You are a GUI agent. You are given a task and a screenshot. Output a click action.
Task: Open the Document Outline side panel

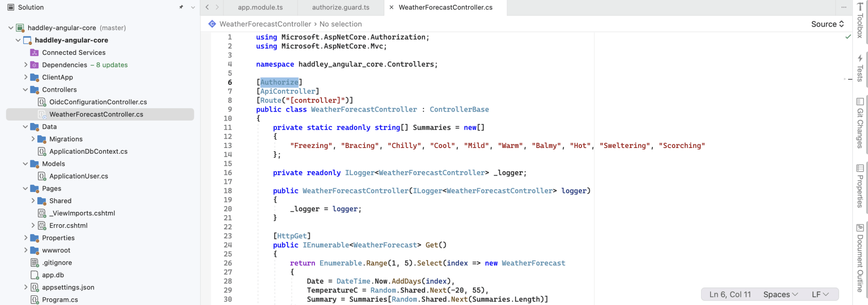[x=860, y=258]
